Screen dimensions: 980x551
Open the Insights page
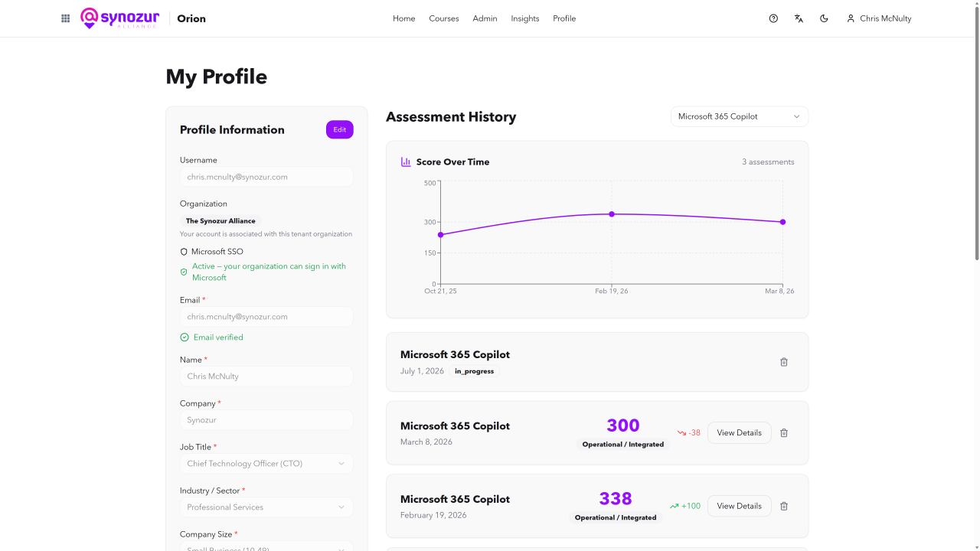point(525,18)
